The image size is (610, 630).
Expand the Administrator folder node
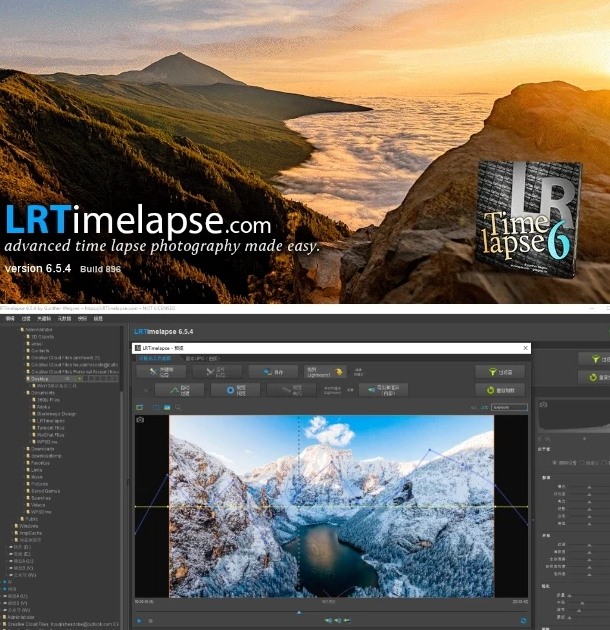(x=18, y=329)
